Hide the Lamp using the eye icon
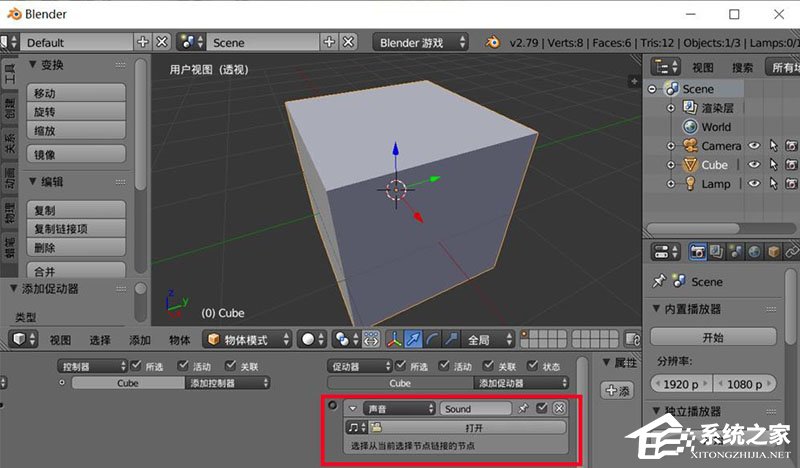Viewport: 800px width, 468px height. pyautogui.click(x=754, y=184)
